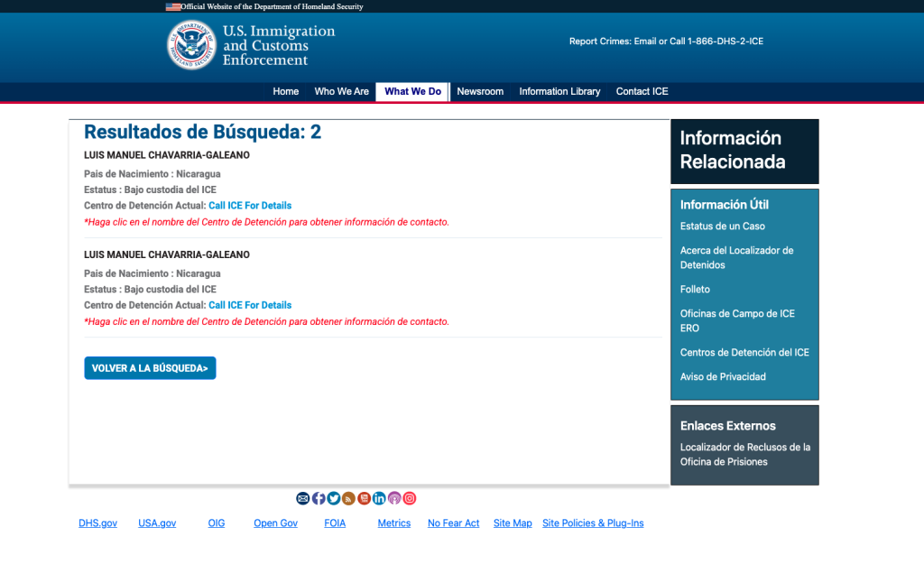Click the Información Útil heading

tap(725, 205)
